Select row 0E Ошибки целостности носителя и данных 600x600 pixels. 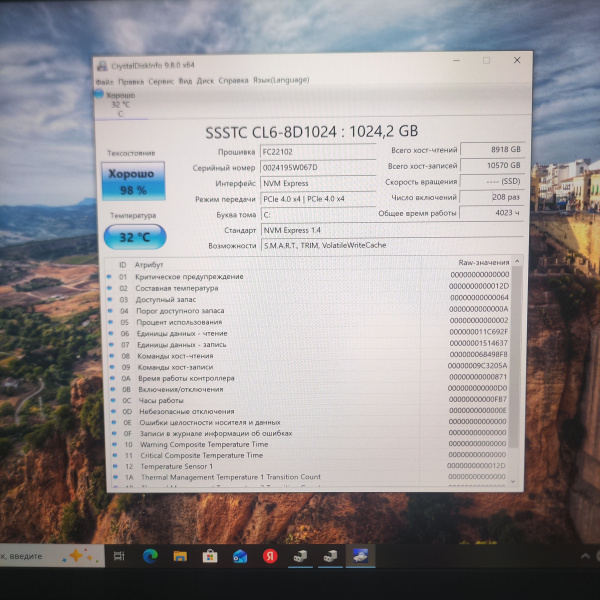pyautogui.click(x=311, y=422)
